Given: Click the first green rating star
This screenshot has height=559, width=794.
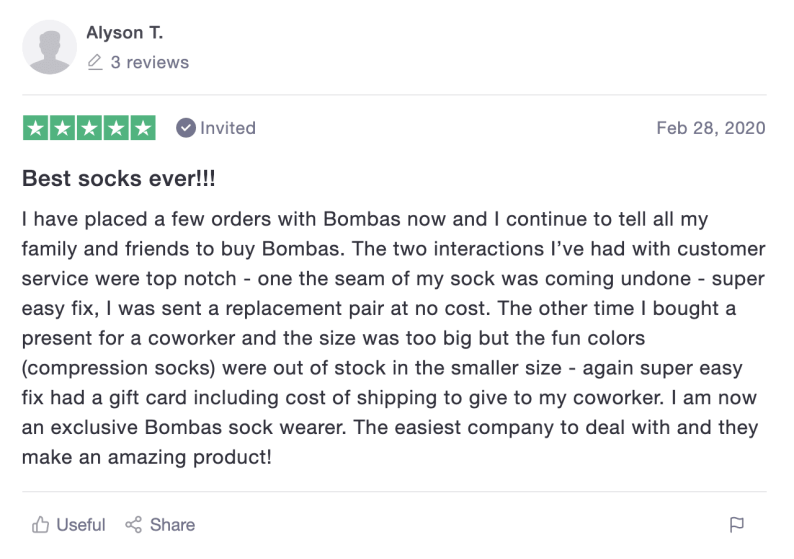Looking at the screenshot, I should click(35, 128).
